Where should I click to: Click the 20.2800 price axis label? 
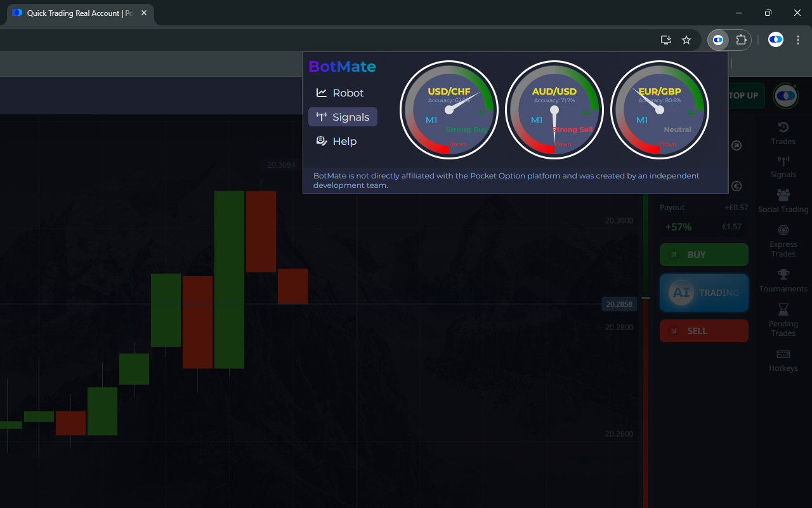coord(619,327)
